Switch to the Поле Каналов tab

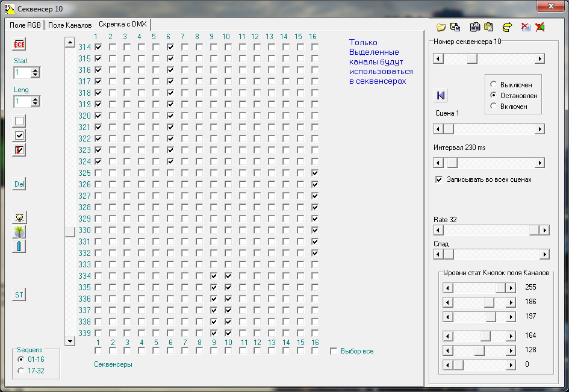point(70,25)
